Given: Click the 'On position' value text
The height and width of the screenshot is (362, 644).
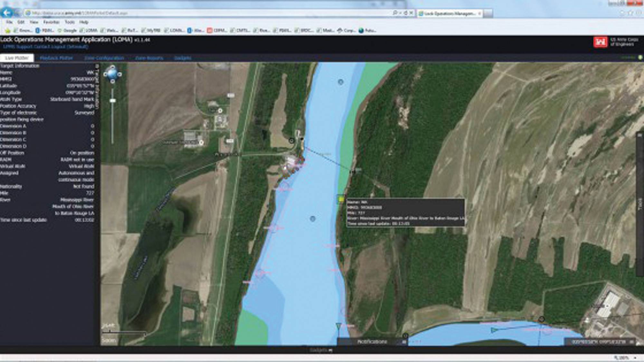Looking at the screenshot, I should (82, 153).
